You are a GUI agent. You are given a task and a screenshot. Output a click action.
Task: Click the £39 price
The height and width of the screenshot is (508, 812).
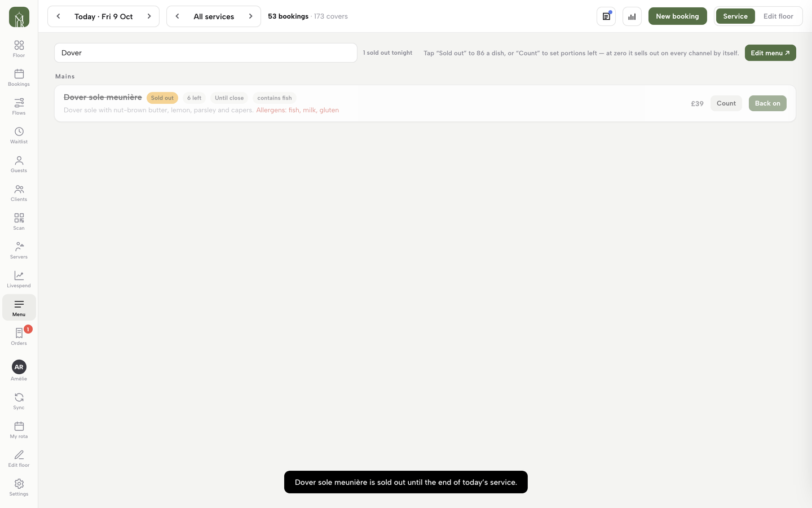(x=697, y=103)
